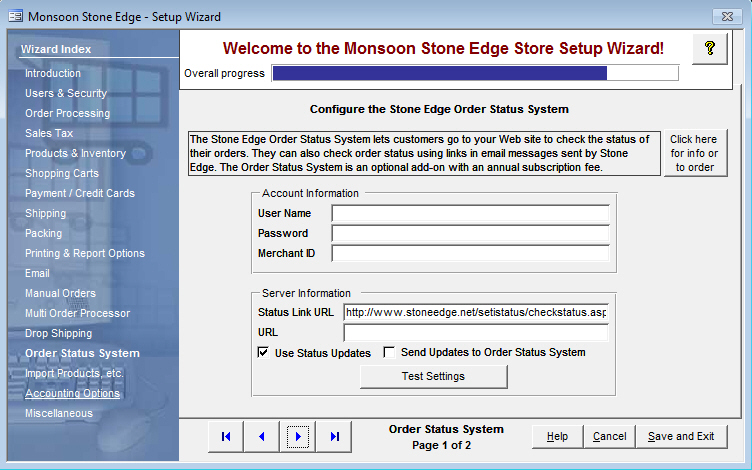The height and width of the screenshot is (470, 752).
Task: Click here for info or to order
Action: (693, 153)
